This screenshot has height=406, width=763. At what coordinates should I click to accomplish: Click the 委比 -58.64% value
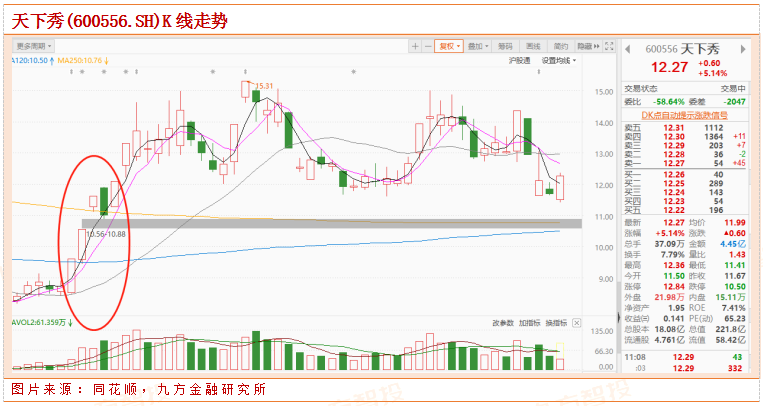click(x=669, y=102)
